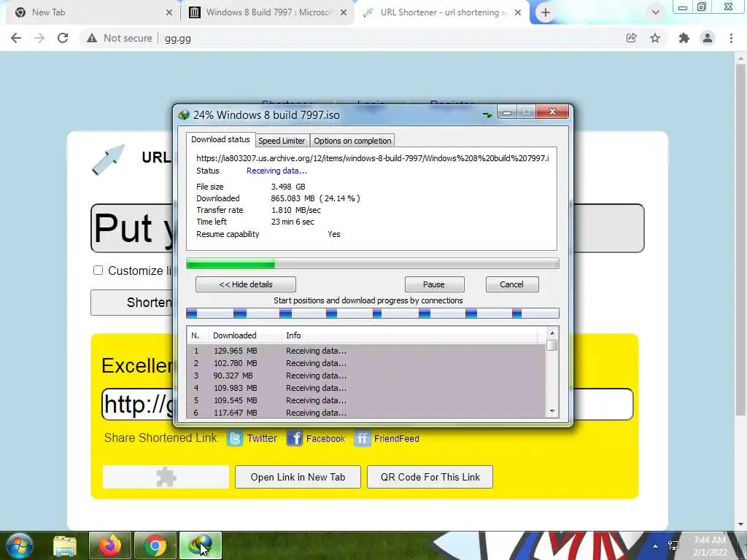Click the FriendFeed icon

click(362, 438)
